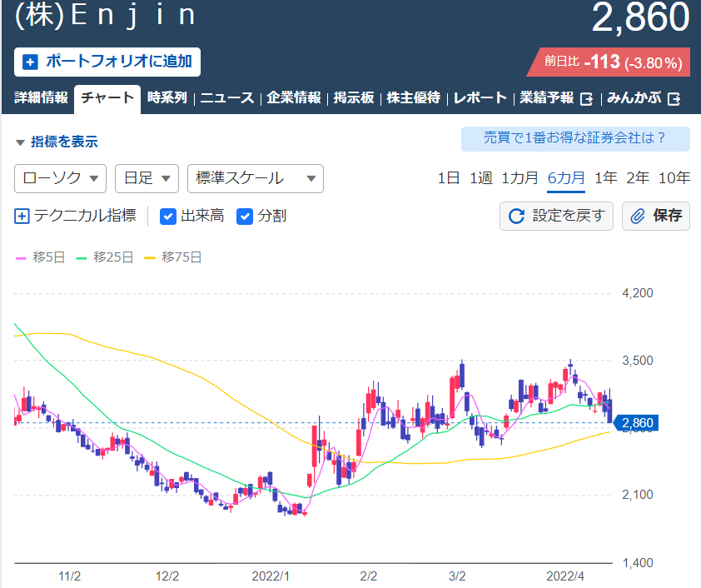Click the 2022/1 date axis label
The width and height of the screenshot is (701, 588).
pyautogui.click(x=271, y=576)
